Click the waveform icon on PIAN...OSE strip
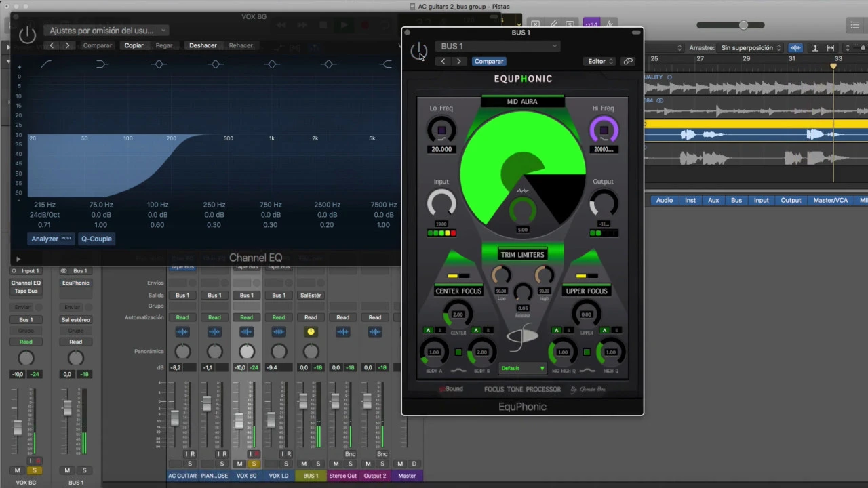868x488 pixels. point(214,331)
